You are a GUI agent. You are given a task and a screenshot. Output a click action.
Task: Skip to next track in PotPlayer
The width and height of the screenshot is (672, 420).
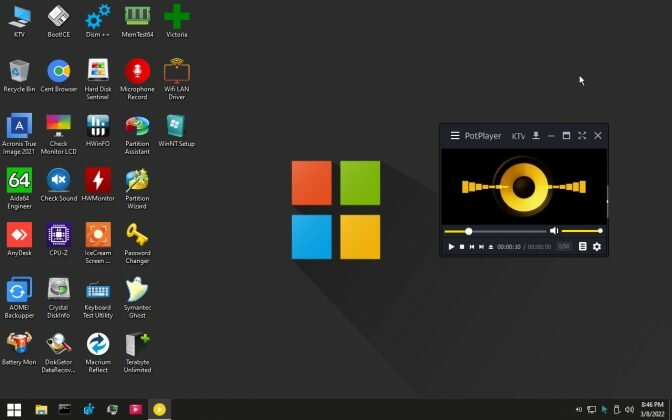tap(481, 247)
